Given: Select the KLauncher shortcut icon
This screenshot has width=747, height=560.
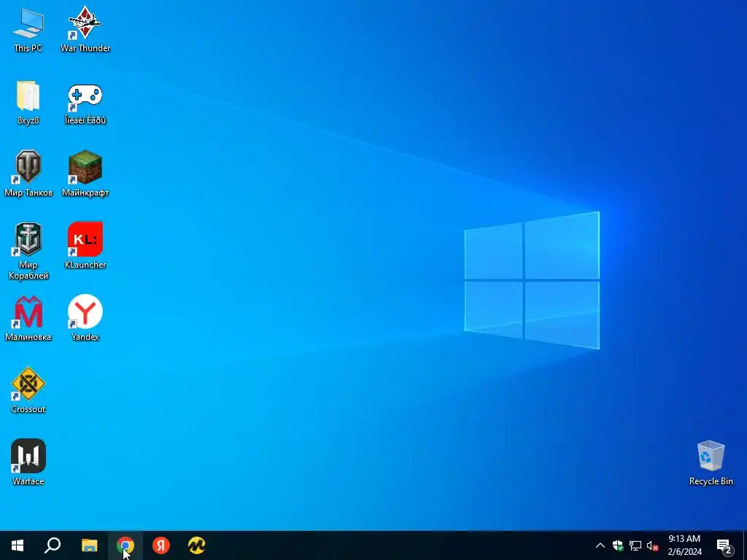Looking at the screenshot, I should (x=85, y=246).
